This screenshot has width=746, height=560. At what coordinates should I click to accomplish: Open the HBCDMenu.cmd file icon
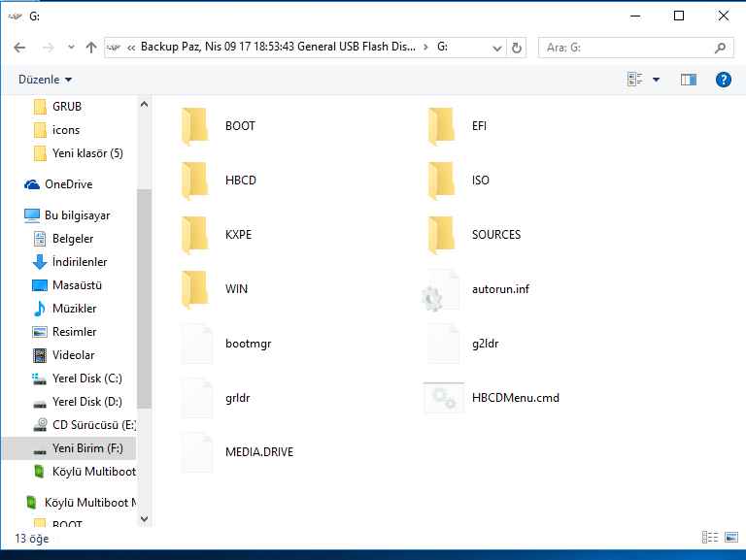[441, 397]
